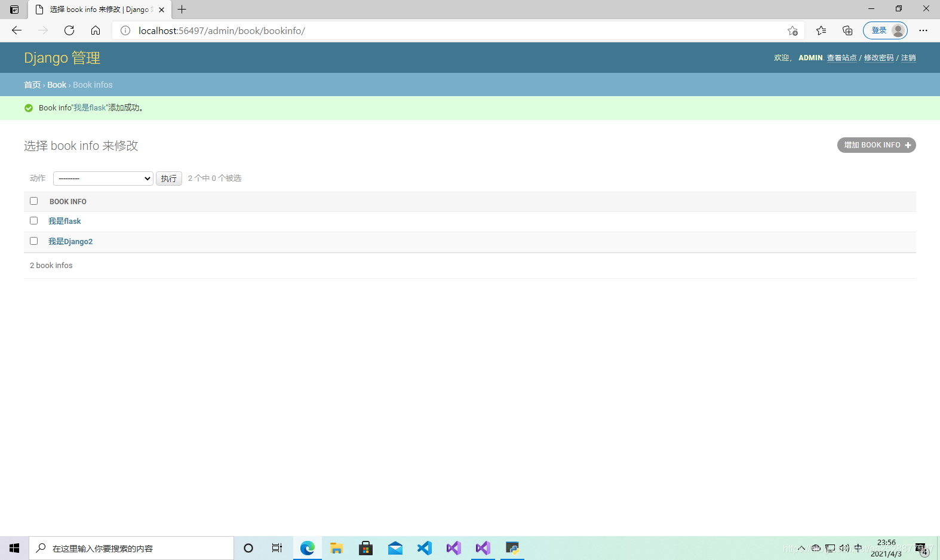Open the Windows Start menu
Viewport: 940px width, 560px height.
point(14,548)
